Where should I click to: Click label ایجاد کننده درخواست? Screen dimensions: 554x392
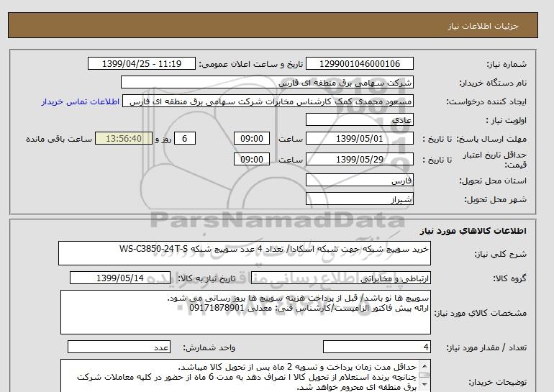coord(486,101)
